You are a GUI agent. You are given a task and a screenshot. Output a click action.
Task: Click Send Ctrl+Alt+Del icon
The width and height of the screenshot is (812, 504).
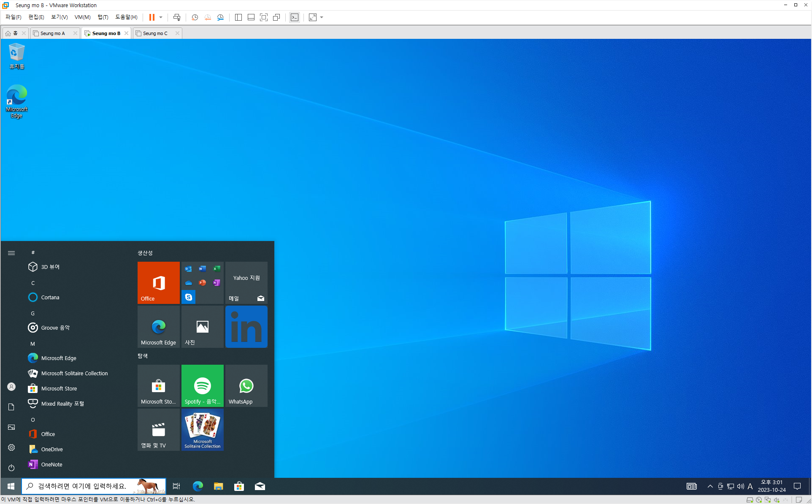177,17
